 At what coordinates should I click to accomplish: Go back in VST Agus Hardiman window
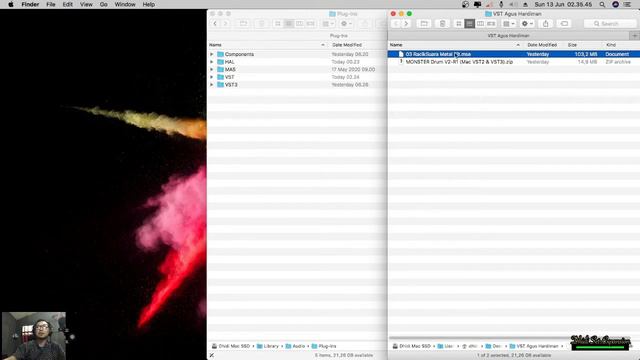pyautogui.click(x=396, y=24)
